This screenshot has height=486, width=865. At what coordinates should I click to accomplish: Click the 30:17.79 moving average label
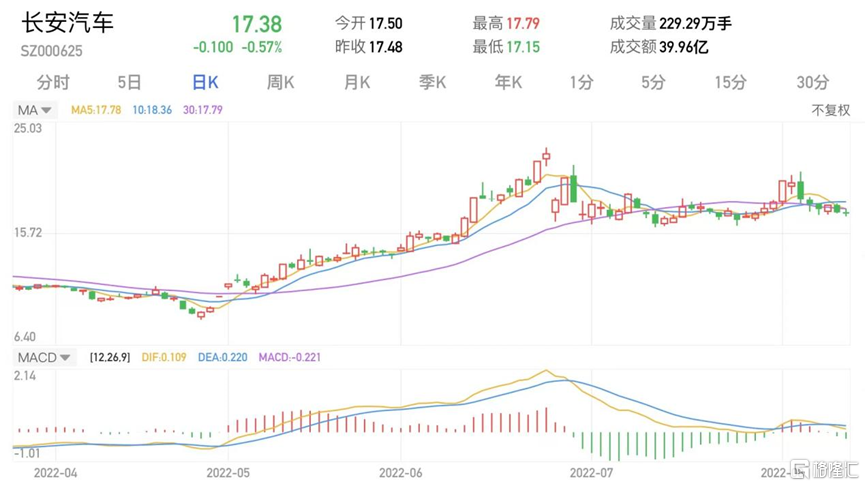202,110
